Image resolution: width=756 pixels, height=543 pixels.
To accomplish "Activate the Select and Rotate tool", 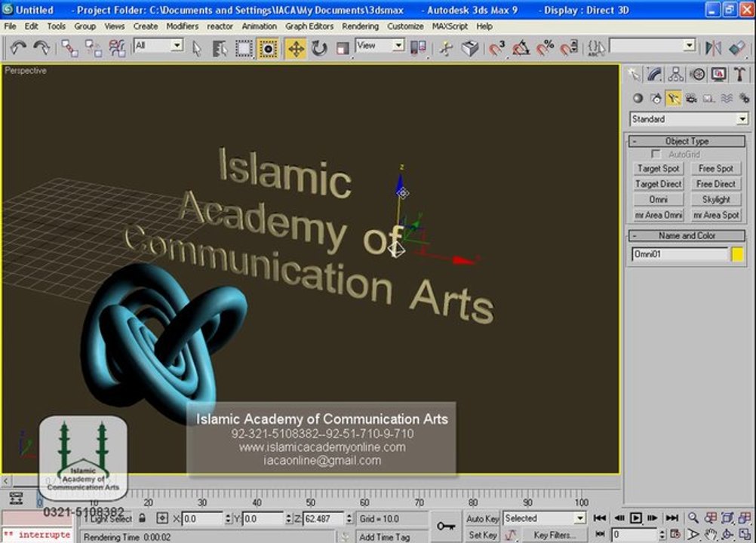I will 319,48.
